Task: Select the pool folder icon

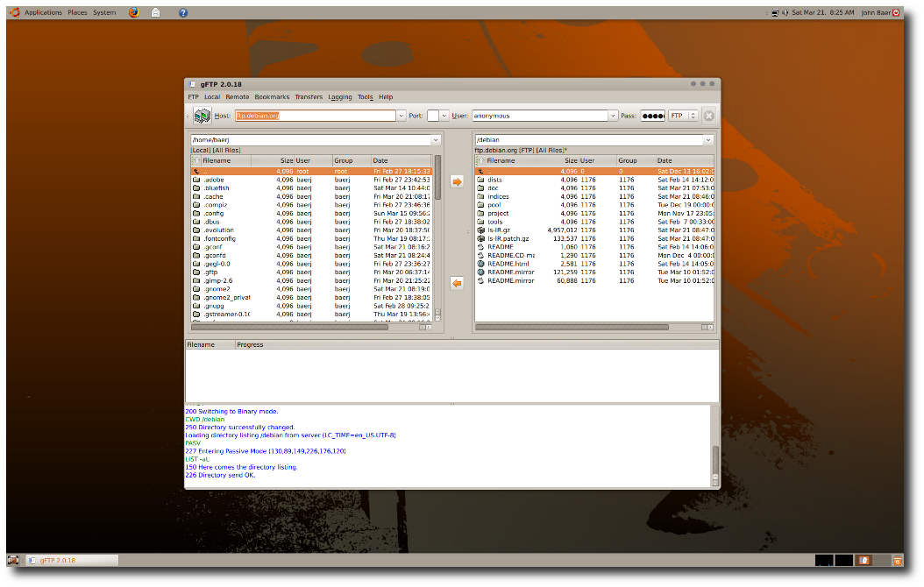Action: pyautogui.click(x=481, y=205)
